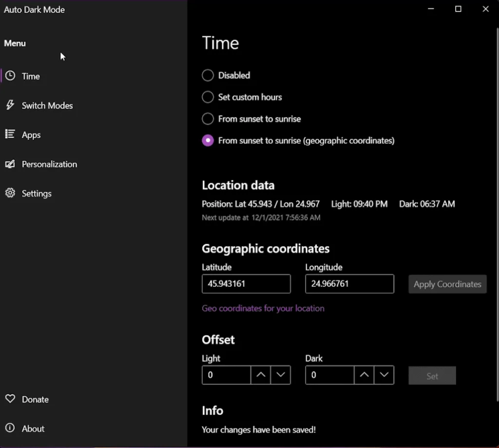499x448 pixels.
Task: Decrease the Light offset with down arrow
Action: [281, 375]
